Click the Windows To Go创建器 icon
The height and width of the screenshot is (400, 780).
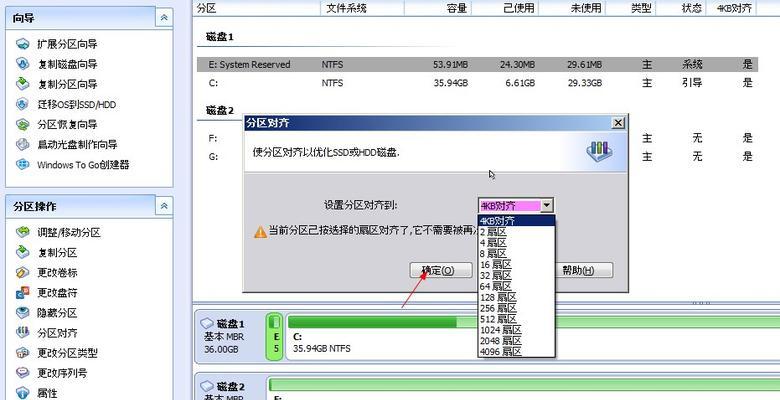pos(23,165)
